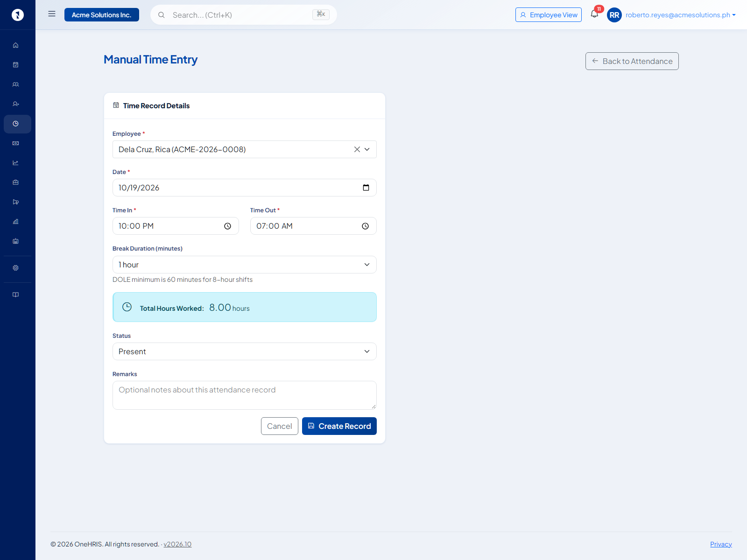Toggle the hamburger sidebar menu

(52, 14)
